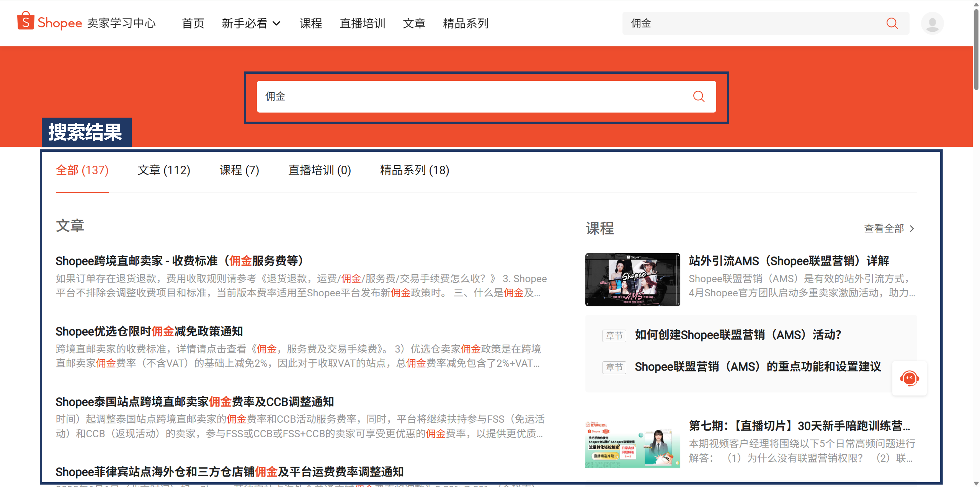Click the top navigation search magnifier icon
Image resolution: width=980 pixels, height=487 pixels.
pyautogui.click(x=892, y=23)
